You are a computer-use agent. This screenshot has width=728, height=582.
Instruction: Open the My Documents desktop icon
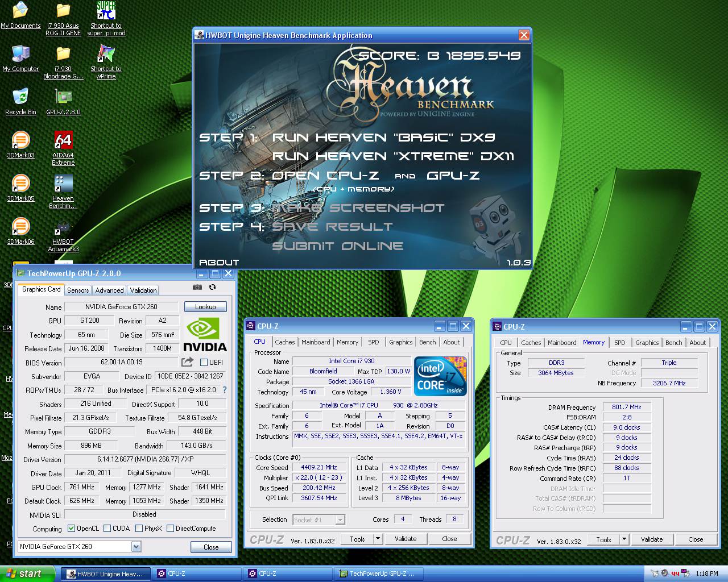(20, 16)
